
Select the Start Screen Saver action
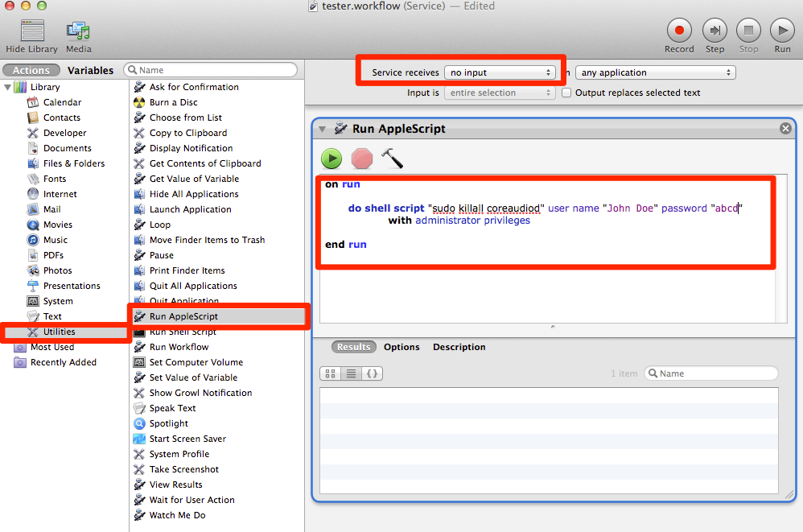pos(187,439)
